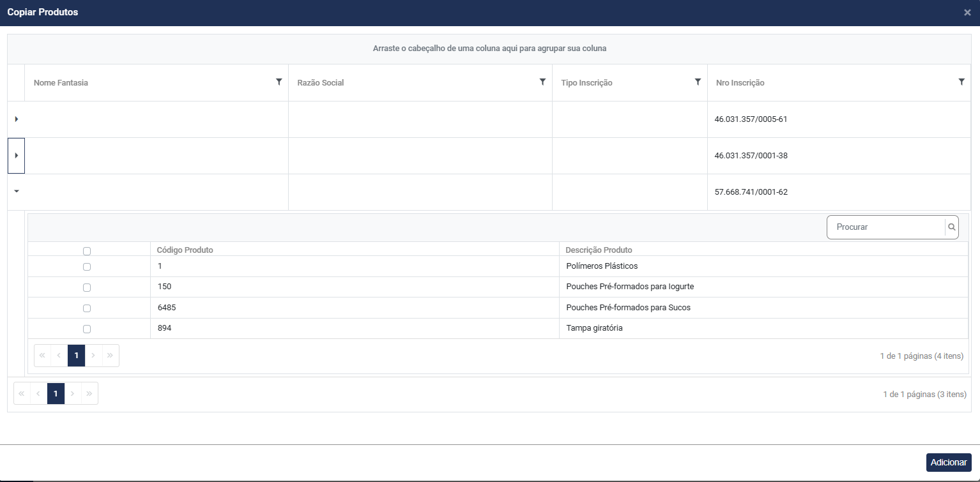The image size is (980, 482).
Task: Click the search magnifier icon in Procurar
Action: pos(951,227)
